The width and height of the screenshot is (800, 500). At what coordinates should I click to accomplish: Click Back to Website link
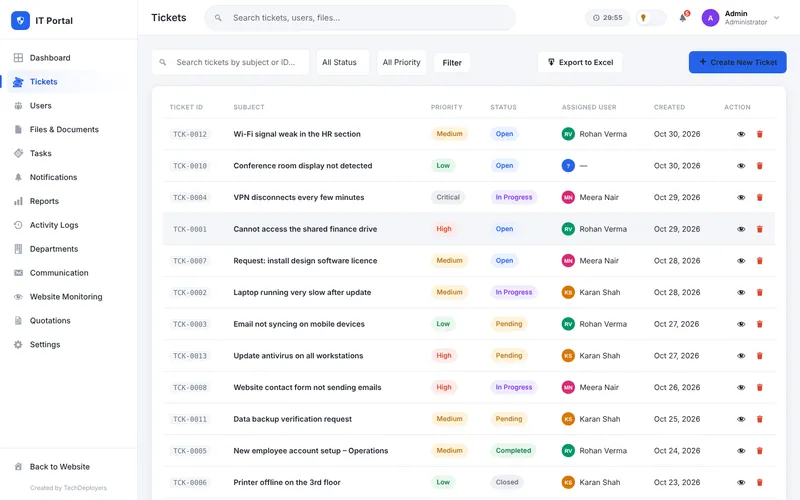point(60,467)
